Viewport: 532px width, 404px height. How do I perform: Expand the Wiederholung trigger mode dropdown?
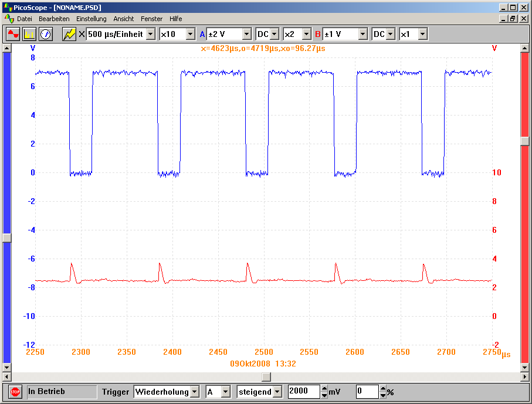[x=195, y=392]
